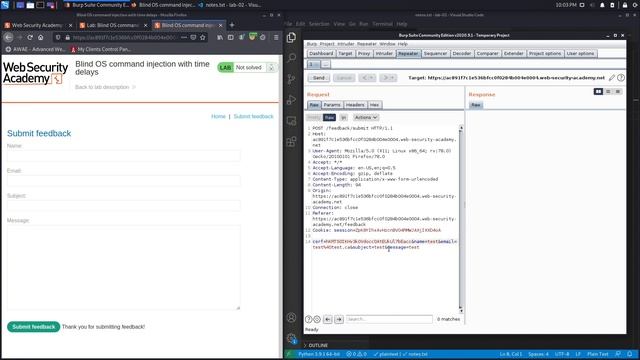Screen dimensions: 640x360
Task: Open the Hex tab of the request
Action: coord(374,105)
